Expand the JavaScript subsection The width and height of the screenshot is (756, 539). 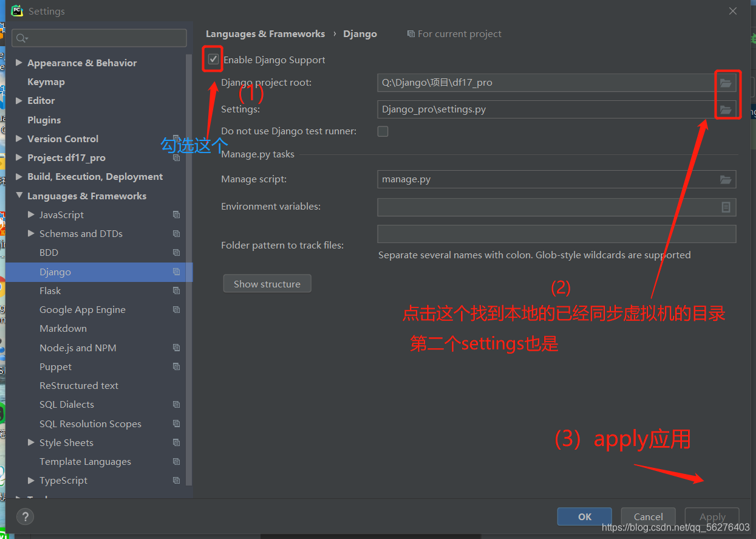pyautogui.click(x=31, y=215)
